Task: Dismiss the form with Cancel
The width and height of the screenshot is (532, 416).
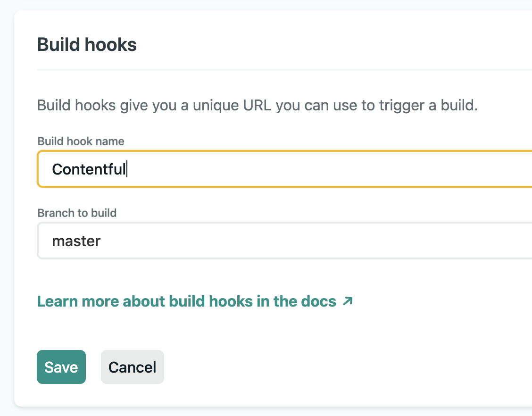Action: tap(132, 367)
